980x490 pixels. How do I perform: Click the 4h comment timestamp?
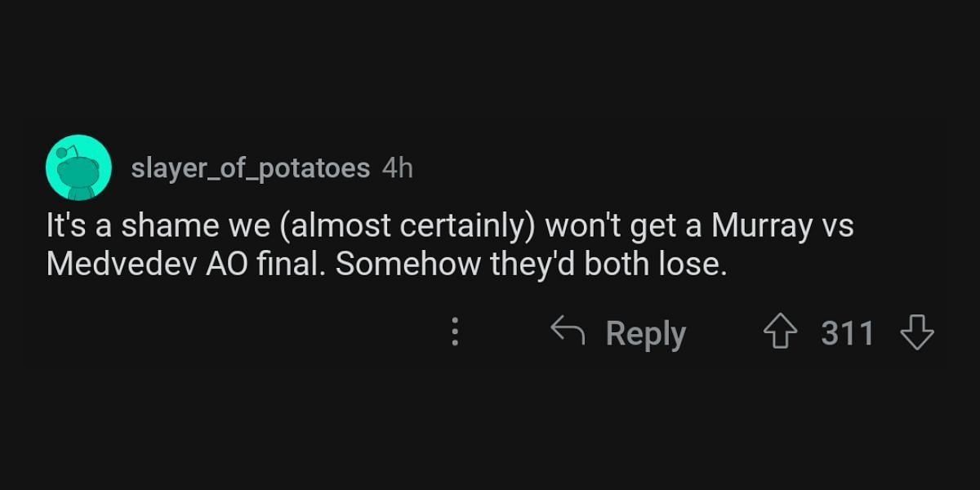(x=398, y=168)
